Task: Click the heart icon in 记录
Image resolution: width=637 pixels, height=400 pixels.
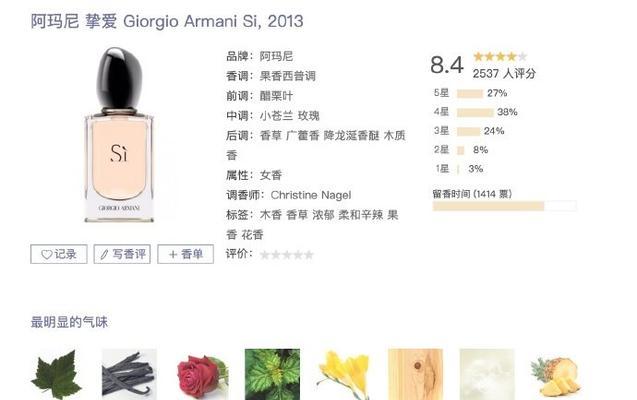Action: [x=46, y=255]
